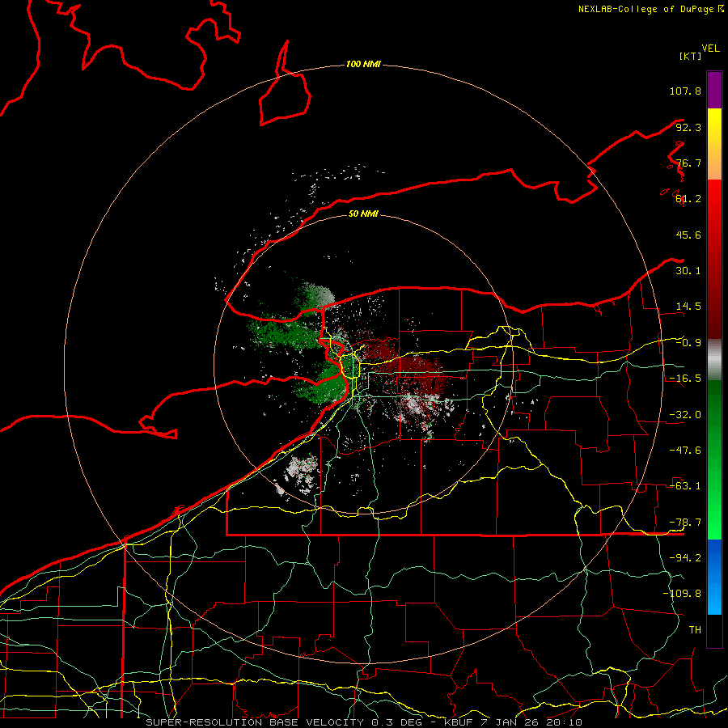Click the [KT] units label
The width and height of the screenshot is (728, 728).
point(691,56)
